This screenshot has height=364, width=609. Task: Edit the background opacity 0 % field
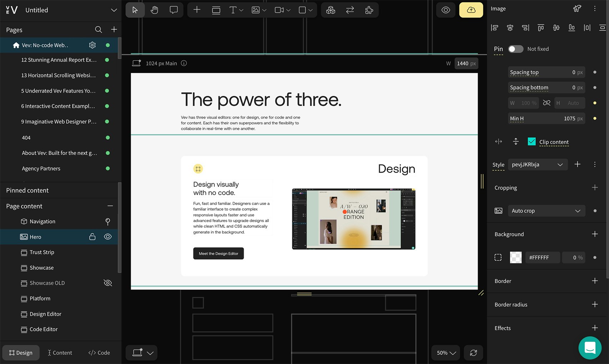(573, 257)
